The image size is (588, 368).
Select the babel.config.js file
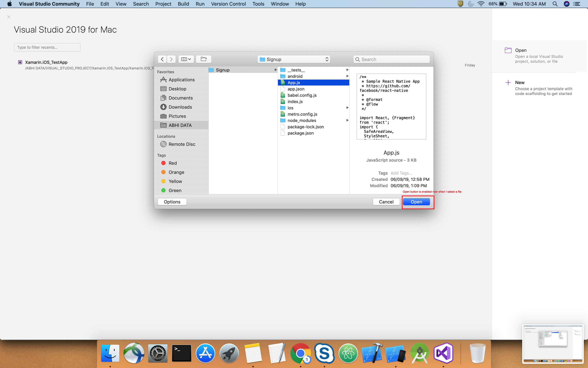pyautogui.click(x=313, y=95)
